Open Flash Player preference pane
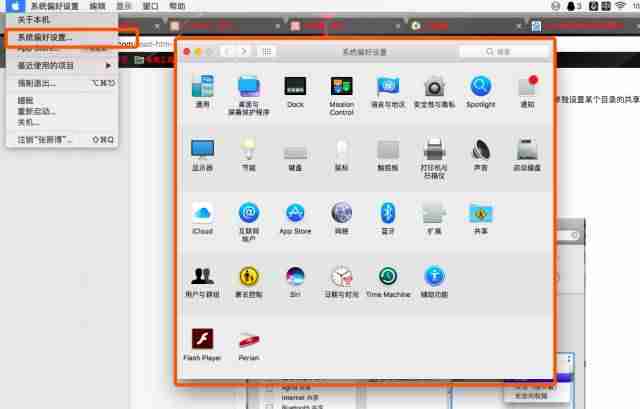The image size is (640, 409). (202, 344)
